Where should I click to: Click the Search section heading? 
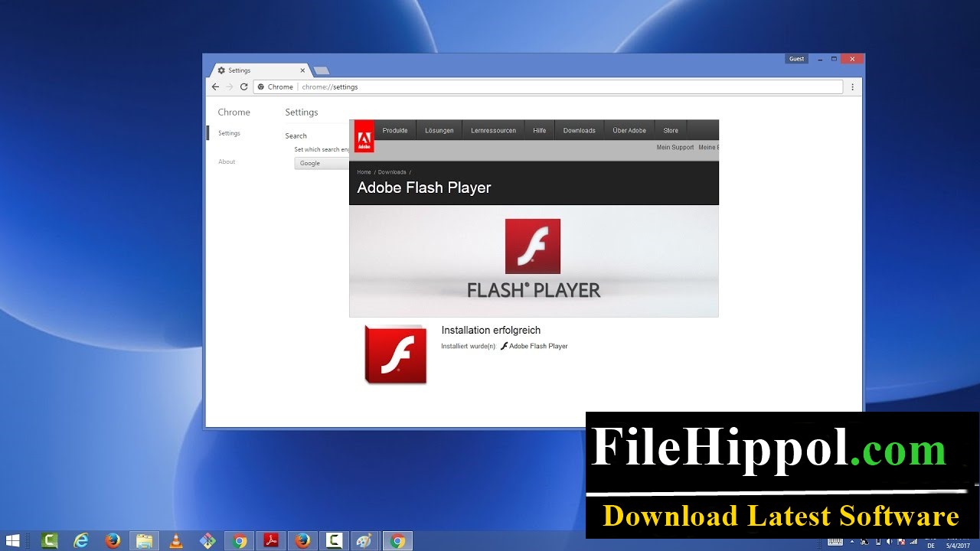click(296, 135)
